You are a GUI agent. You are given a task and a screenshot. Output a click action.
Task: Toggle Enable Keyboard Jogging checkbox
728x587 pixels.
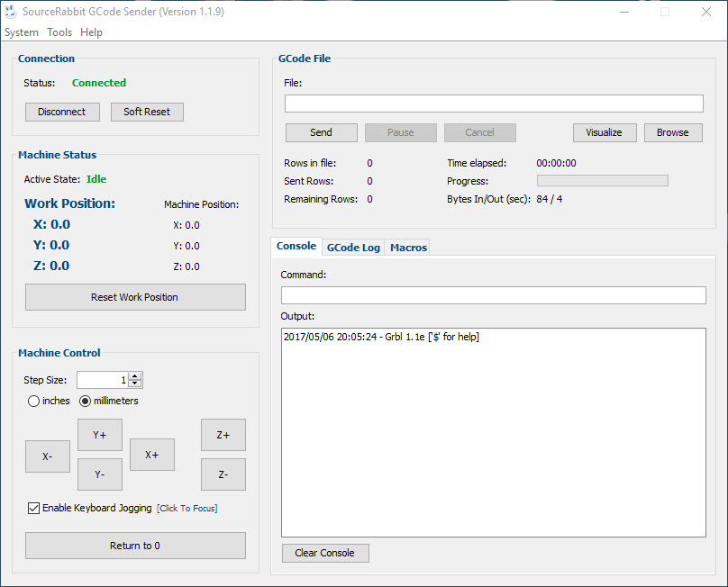pyautogui.click(x=33, y=508)
